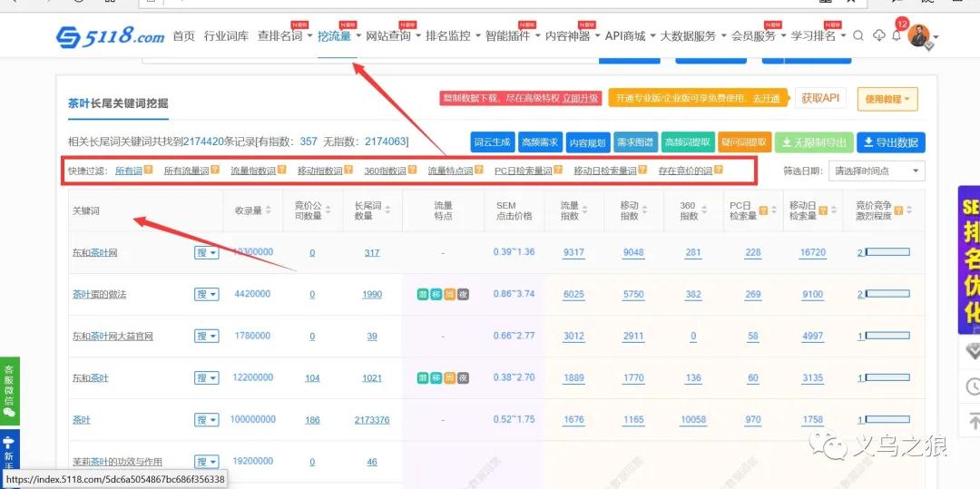980x489 pixels.
Task: Click the cloud download icon in navbar
Action: pyautogui.click(x=878, y=36)
